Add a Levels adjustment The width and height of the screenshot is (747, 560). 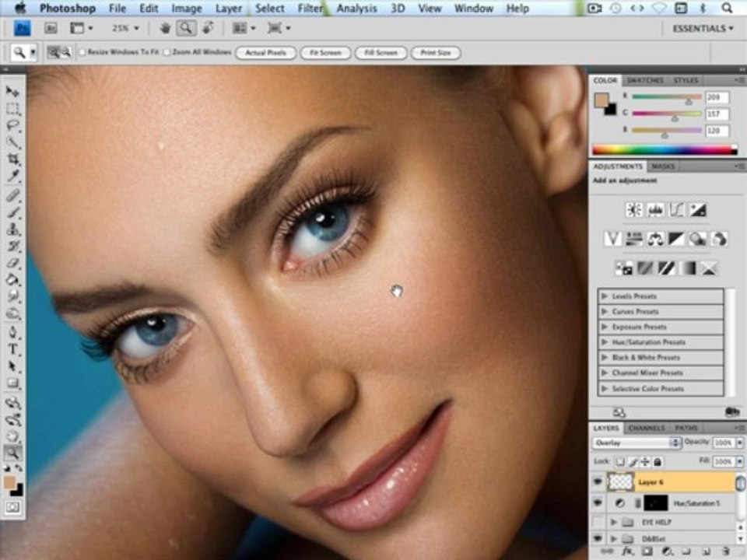(x=655, y=210)
